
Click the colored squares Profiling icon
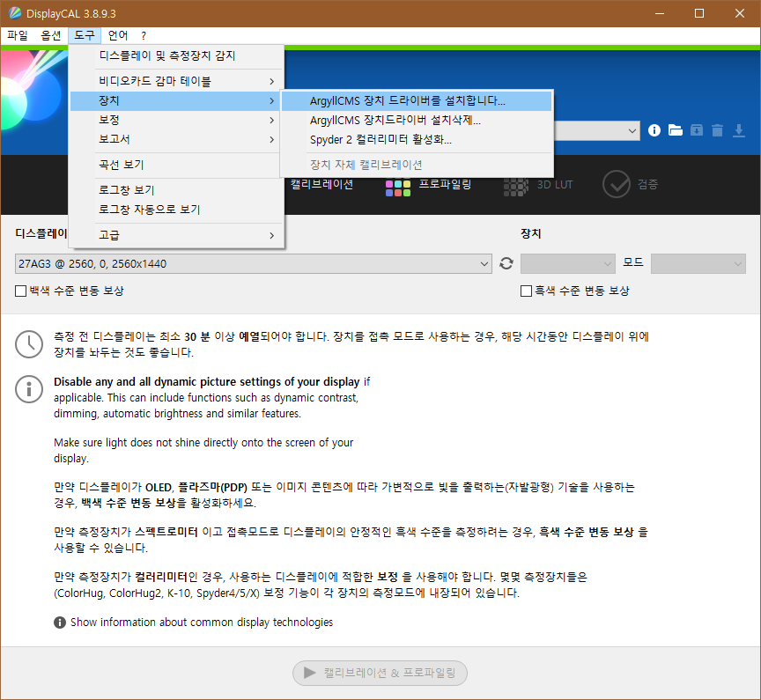pyautogui.click(x=398, y=188)
